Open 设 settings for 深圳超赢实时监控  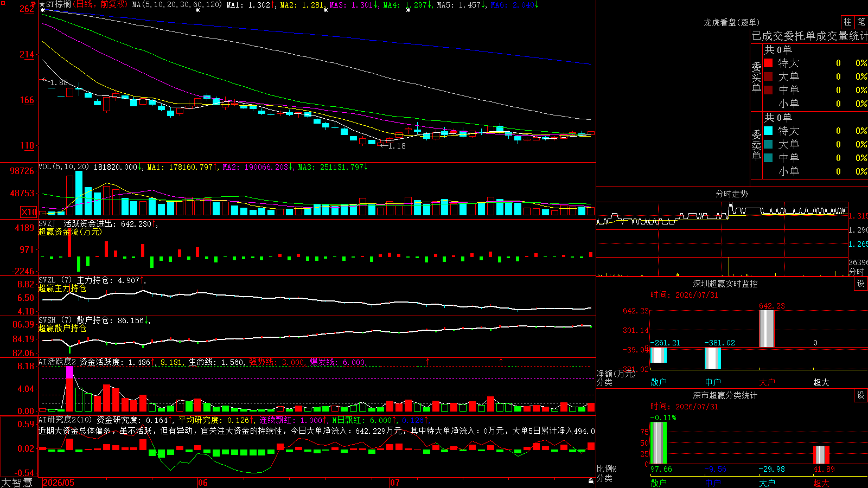(861, 284)
